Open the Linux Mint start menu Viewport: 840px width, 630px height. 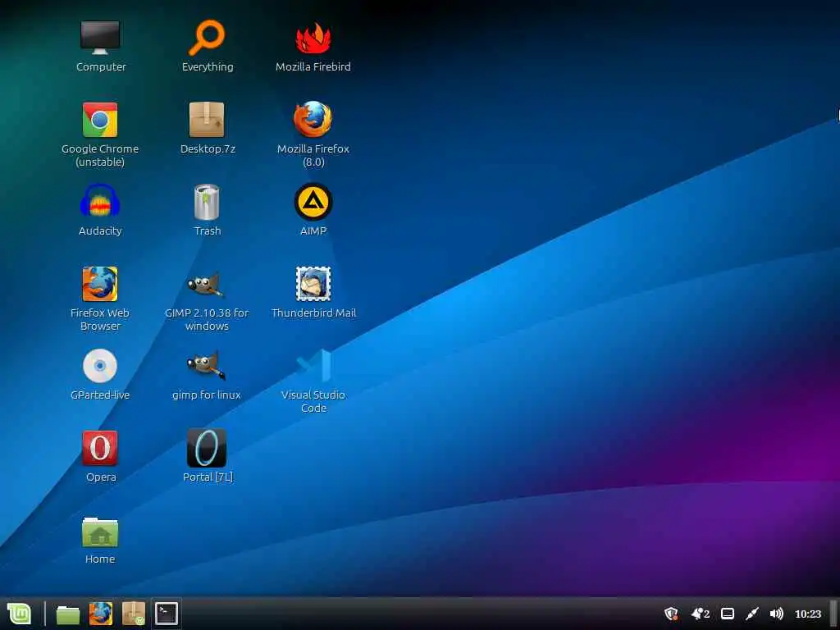coord(20,614)
